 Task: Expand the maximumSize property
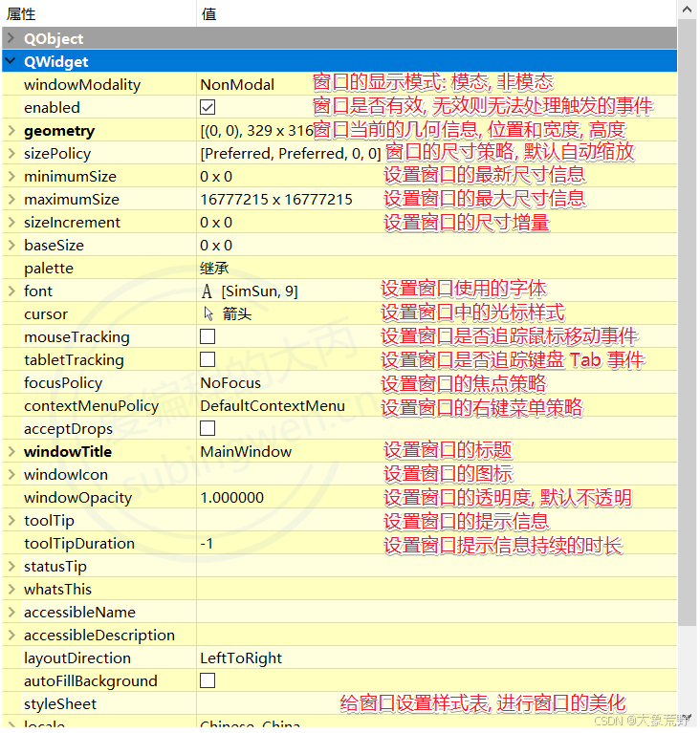11,199
